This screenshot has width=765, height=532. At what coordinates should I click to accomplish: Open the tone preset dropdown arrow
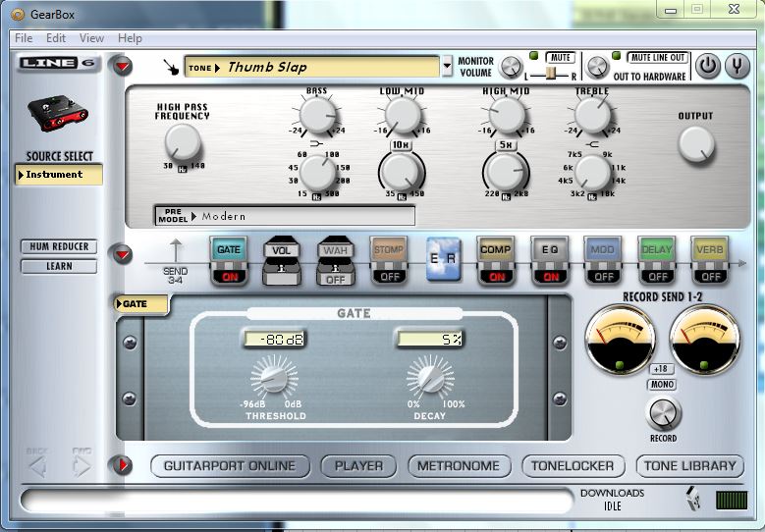click(x=447, y=67)
